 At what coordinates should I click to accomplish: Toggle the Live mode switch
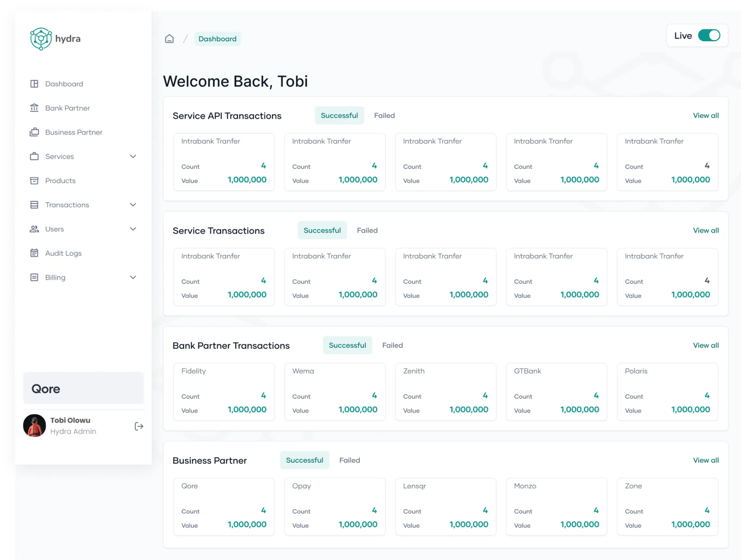(709, 35)
